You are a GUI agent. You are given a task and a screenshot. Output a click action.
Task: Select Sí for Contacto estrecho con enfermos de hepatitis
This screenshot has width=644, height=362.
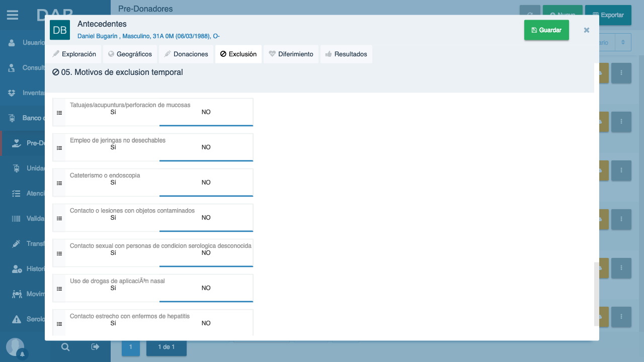tap(113, 324)
